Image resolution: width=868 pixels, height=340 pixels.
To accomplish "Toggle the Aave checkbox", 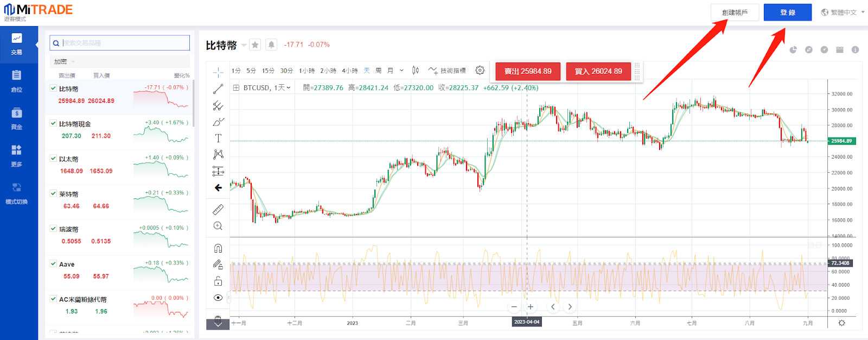I will point(53,263).
